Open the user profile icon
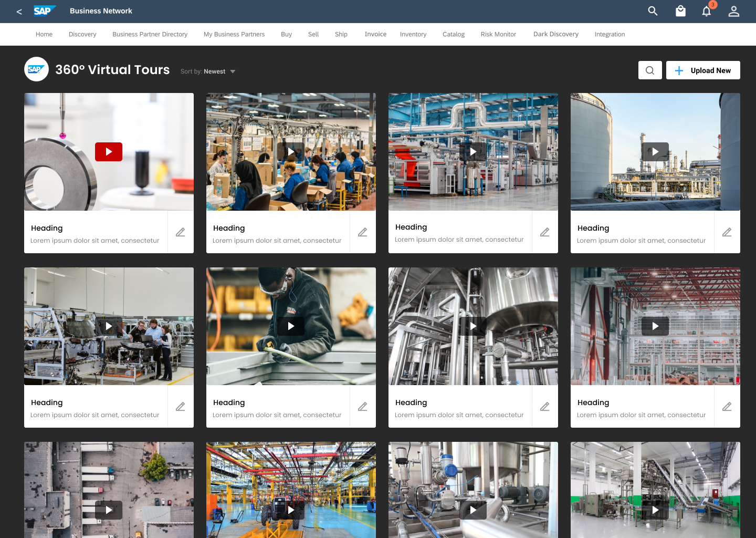 click(x=734, y=11)
